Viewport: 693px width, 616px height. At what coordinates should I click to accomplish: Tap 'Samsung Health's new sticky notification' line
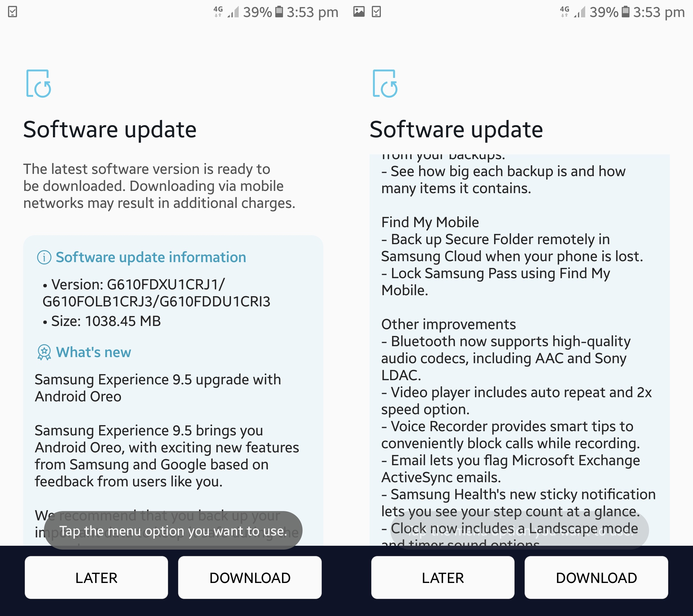[x=518, y=503]
